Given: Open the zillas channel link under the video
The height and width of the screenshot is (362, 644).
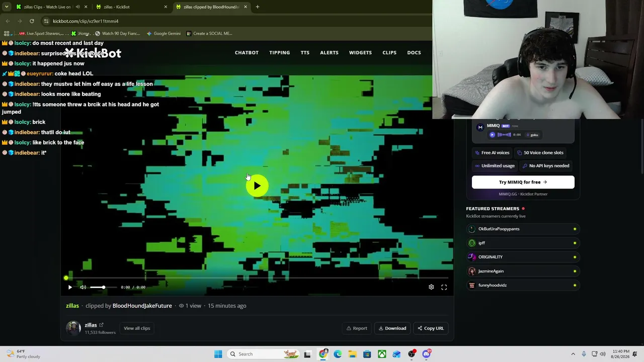Looking at the screenshot, I should click(72, 306).
